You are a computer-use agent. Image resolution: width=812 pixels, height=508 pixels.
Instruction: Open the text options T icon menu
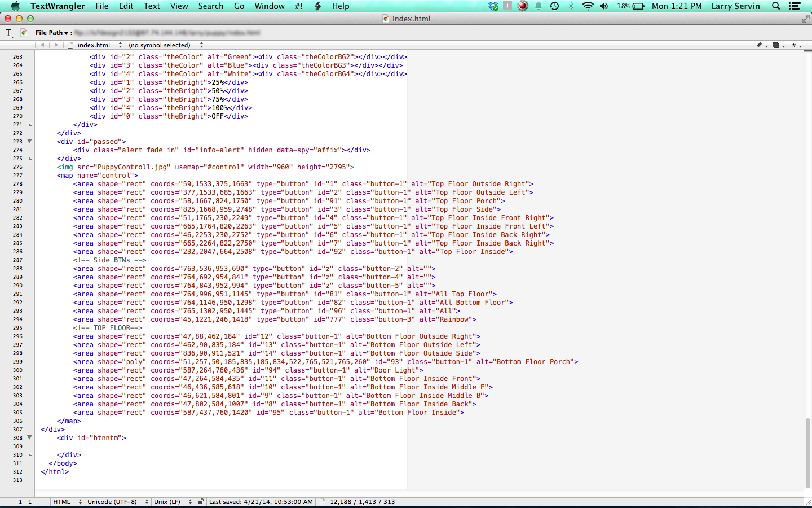[x=9, y=33]
